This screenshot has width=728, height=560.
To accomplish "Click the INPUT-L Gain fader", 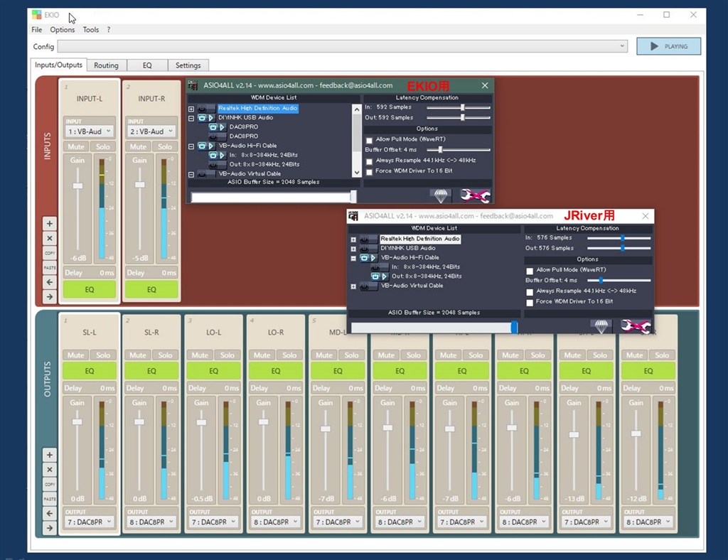I will pos(77,185).
